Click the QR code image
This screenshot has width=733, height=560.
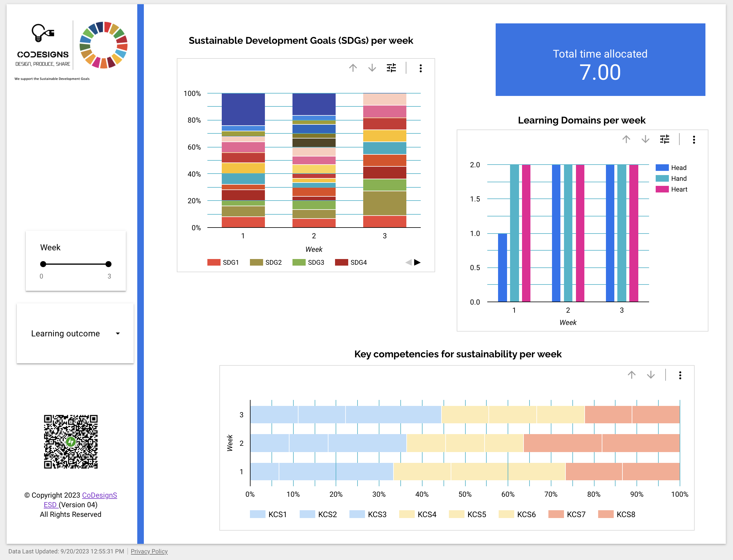[x=71, y=442]
